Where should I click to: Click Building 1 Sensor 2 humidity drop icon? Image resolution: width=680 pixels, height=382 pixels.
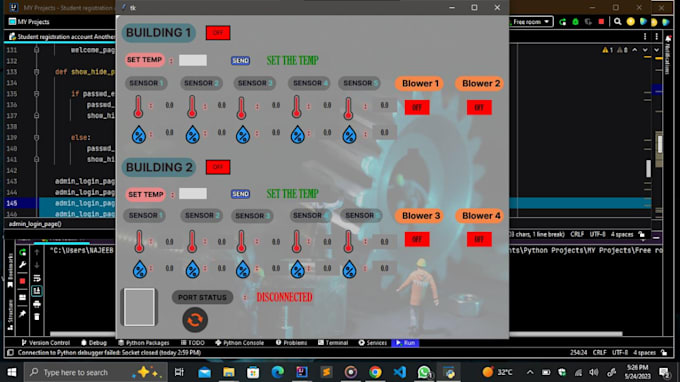pyautogui.click(x=193, y=135)
